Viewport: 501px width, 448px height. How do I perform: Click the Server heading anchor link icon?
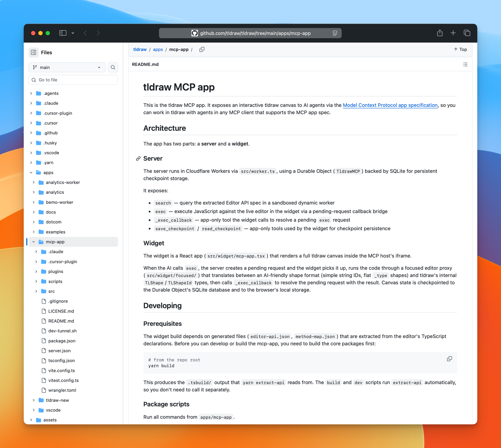(x=138, y=159)
